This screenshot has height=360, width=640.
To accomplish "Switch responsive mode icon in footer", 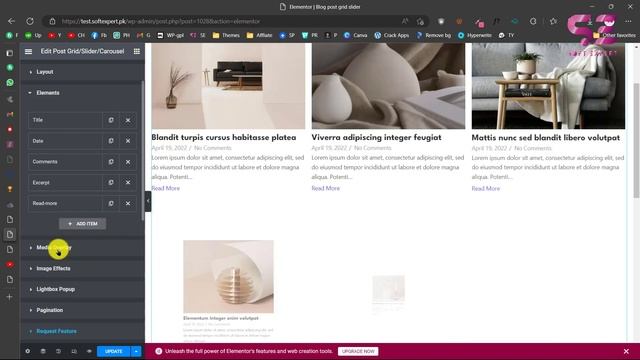I will [74, 351].
